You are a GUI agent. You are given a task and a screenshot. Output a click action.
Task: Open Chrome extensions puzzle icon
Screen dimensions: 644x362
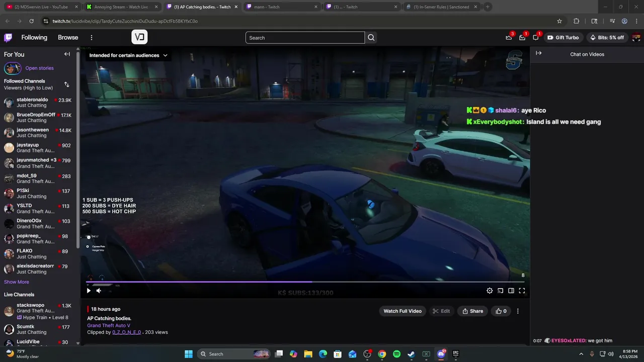click(x=577, y=21)
